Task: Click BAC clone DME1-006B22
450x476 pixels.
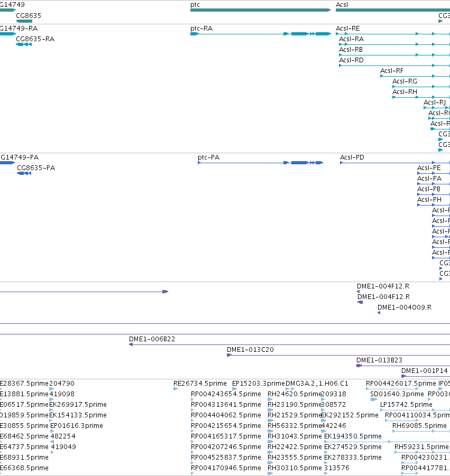Action: [152, 339]
